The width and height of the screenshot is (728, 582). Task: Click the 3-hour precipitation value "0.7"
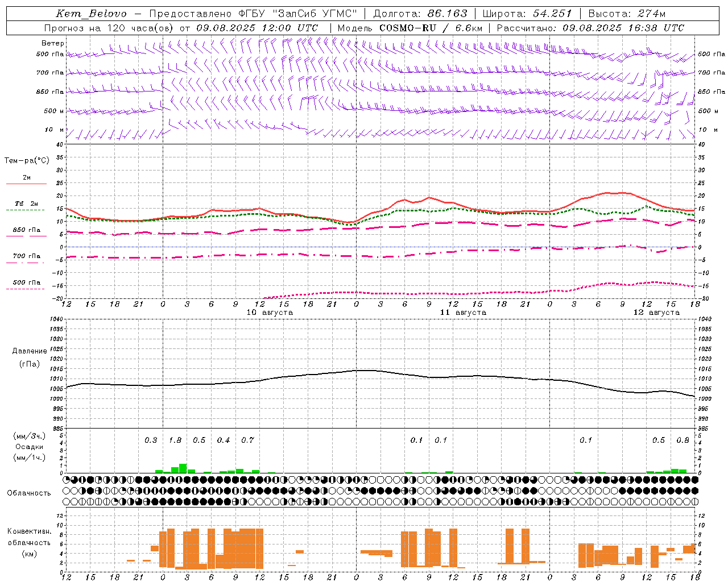coord(247,440)
